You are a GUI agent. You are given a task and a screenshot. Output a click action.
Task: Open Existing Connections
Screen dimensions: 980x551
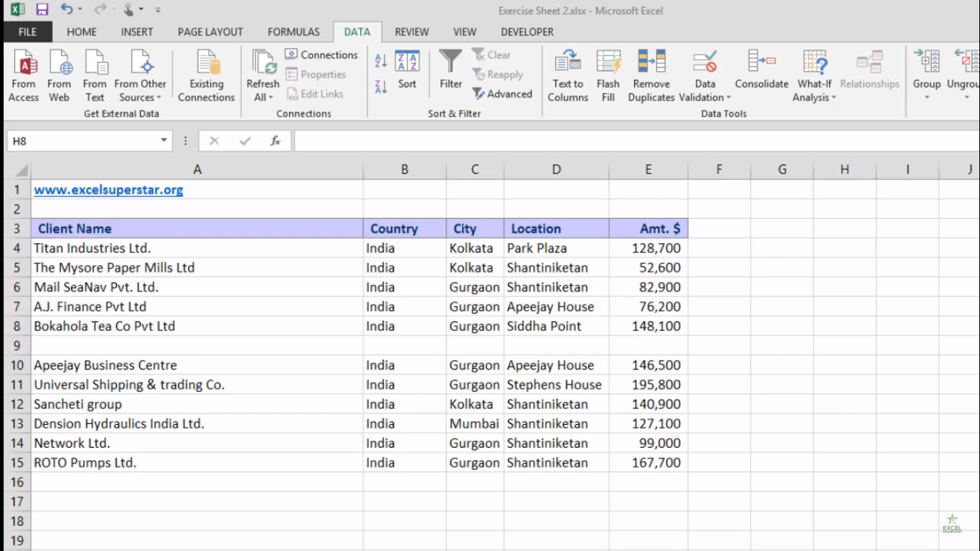click(x=207, y=76)
